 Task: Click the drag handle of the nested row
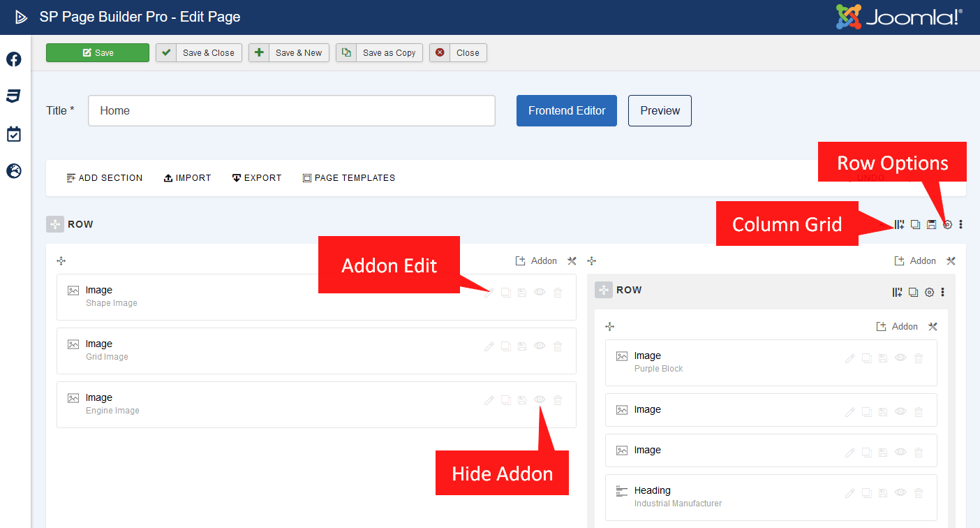point(604,290)
